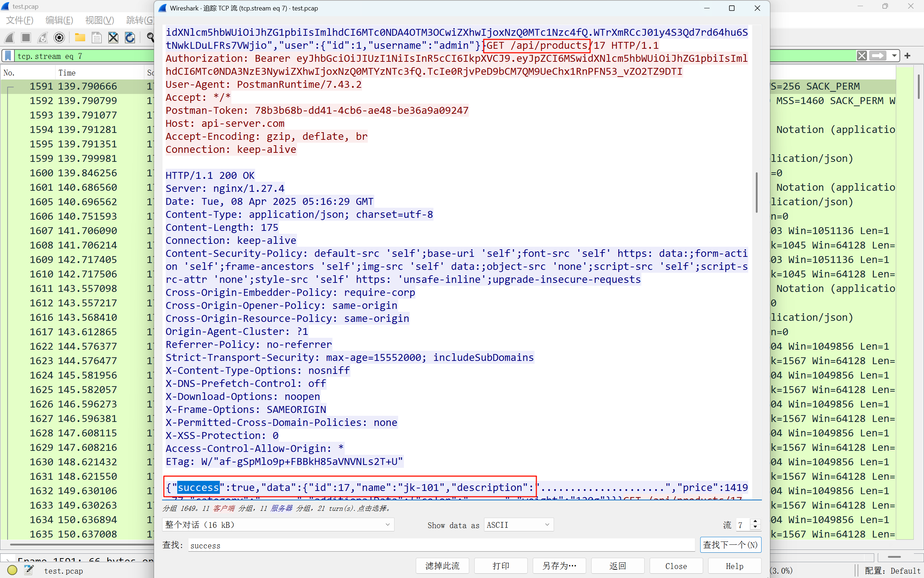Click the stop capture square icon
Image resolution: width=924 pixels, height=578 pixels.
click(x=26, y=38)
